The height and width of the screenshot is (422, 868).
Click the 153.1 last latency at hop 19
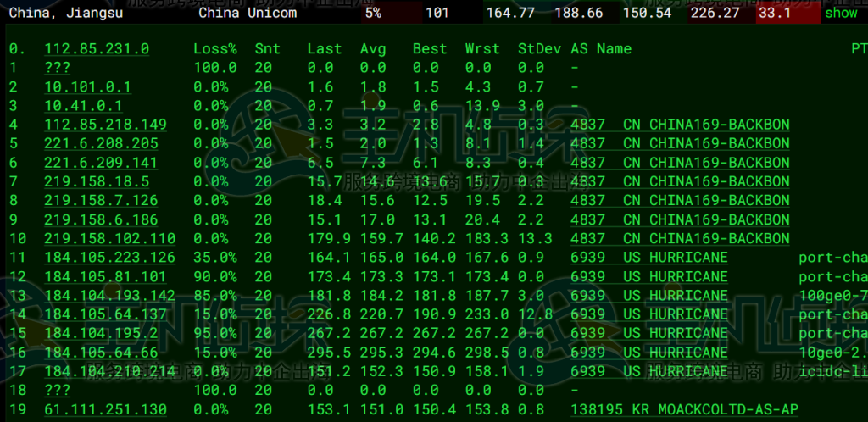click(330, 410)
